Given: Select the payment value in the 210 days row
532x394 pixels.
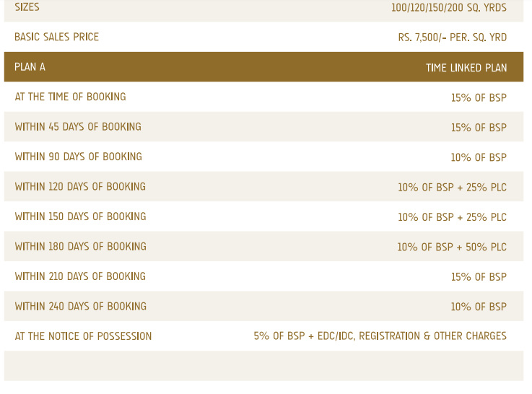Looking at the screenshot, I should tap(479, 277).
